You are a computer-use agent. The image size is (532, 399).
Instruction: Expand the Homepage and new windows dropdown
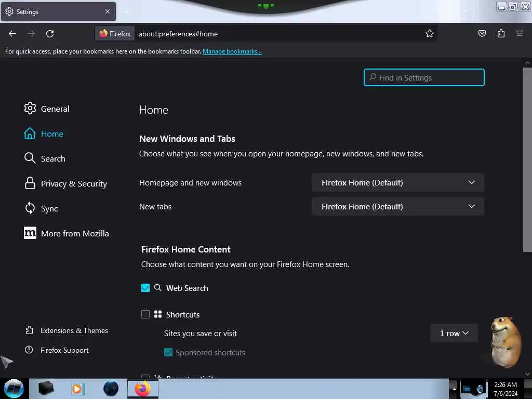(397, 182)
